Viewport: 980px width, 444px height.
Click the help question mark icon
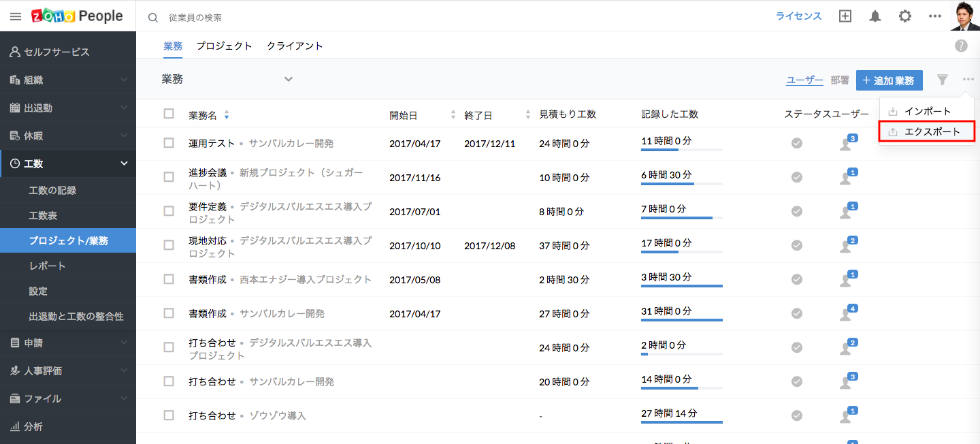pos(961,46)
